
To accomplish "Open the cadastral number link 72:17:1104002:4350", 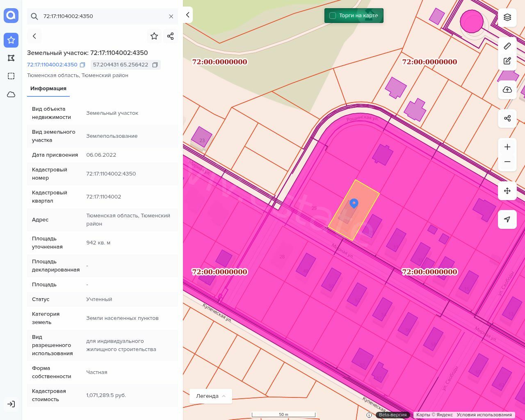I will click(x=52, y=65).
